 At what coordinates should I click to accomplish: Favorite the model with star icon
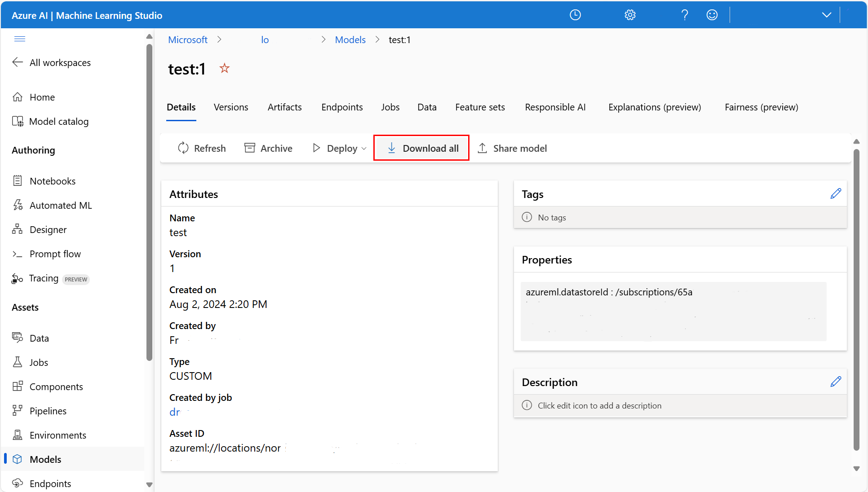224,68
